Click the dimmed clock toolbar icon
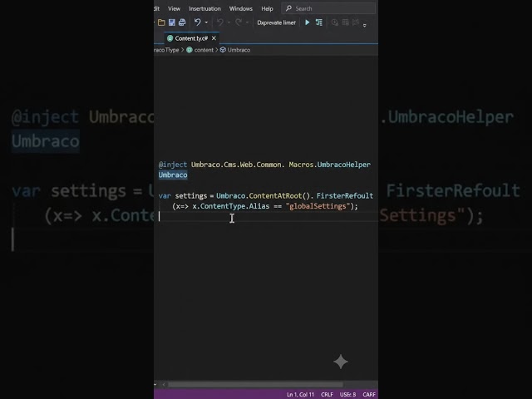The image size is (532, 399). [334, 22]
